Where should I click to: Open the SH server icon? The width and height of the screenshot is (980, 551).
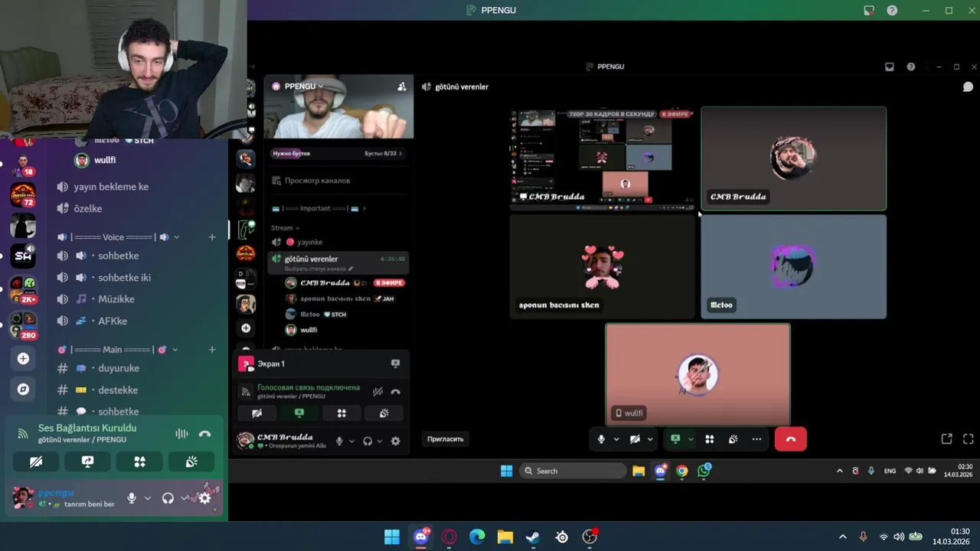coord(23,256)
